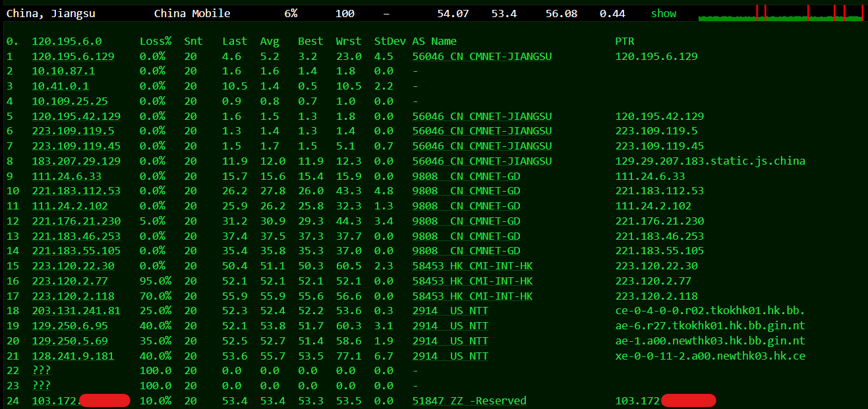The image size is (868, 409).
Task: Click the green 'show' link
Action: 664,13
